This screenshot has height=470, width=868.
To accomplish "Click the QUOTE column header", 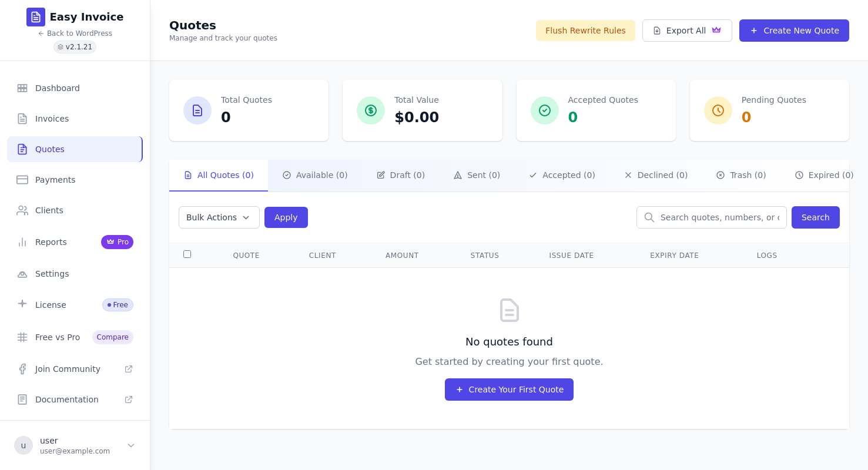I will [x=246, y=256].
